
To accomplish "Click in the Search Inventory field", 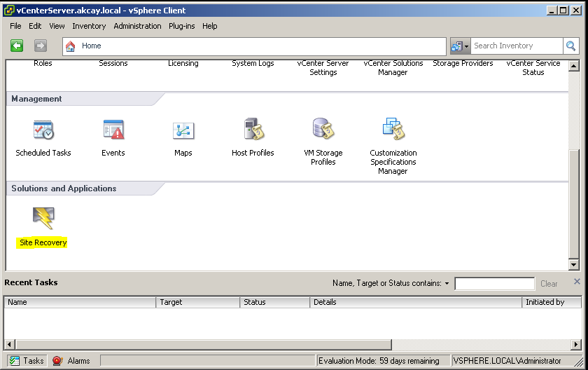I will point(517,46).
